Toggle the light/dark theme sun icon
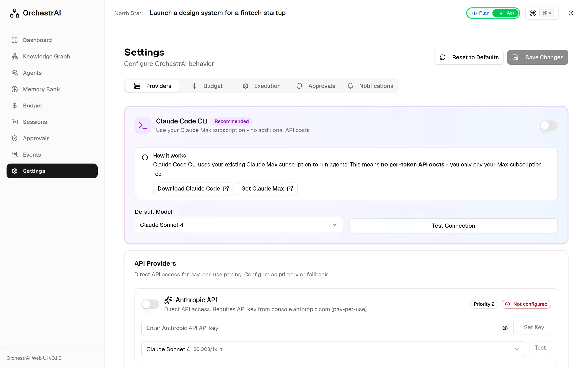The width and height of the screenshot is (588, 368). 571,13
